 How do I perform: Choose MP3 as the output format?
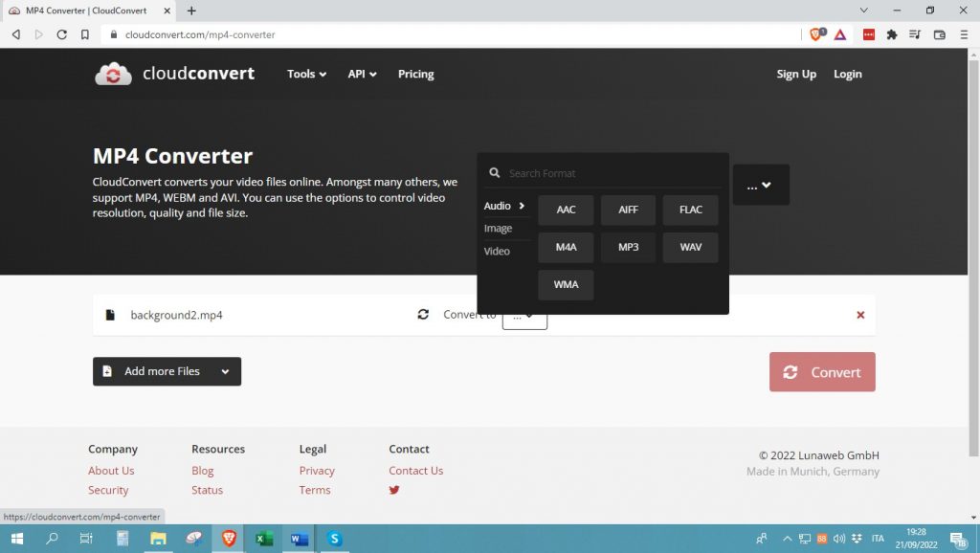(628, 247)
